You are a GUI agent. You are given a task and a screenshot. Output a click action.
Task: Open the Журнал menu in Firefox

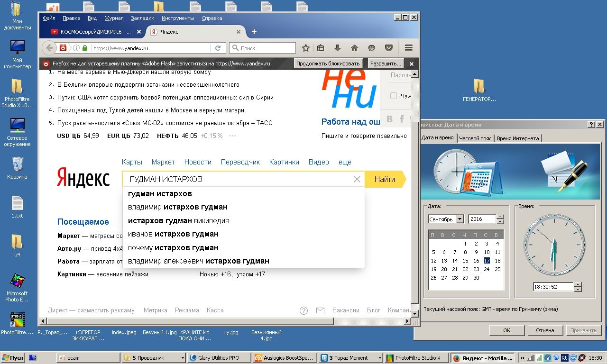pyautogui.click(x=114, y=18)
